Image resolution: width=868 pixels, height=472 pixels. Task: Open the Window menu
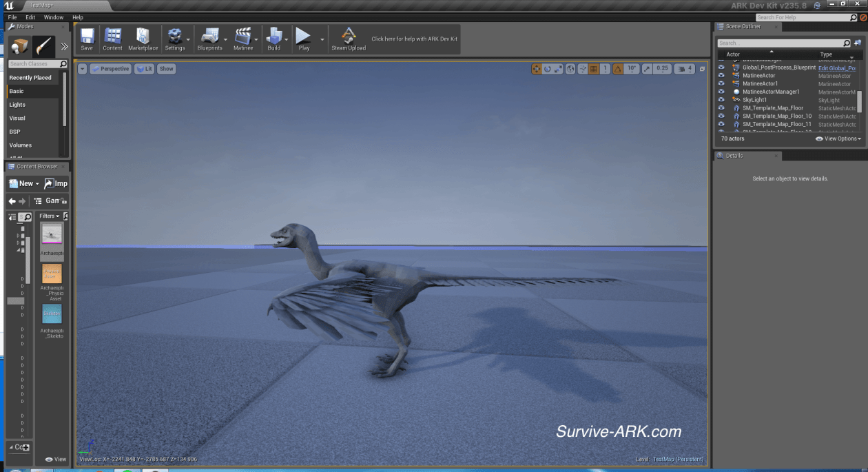pyautogui.click(x=54, y=17)
